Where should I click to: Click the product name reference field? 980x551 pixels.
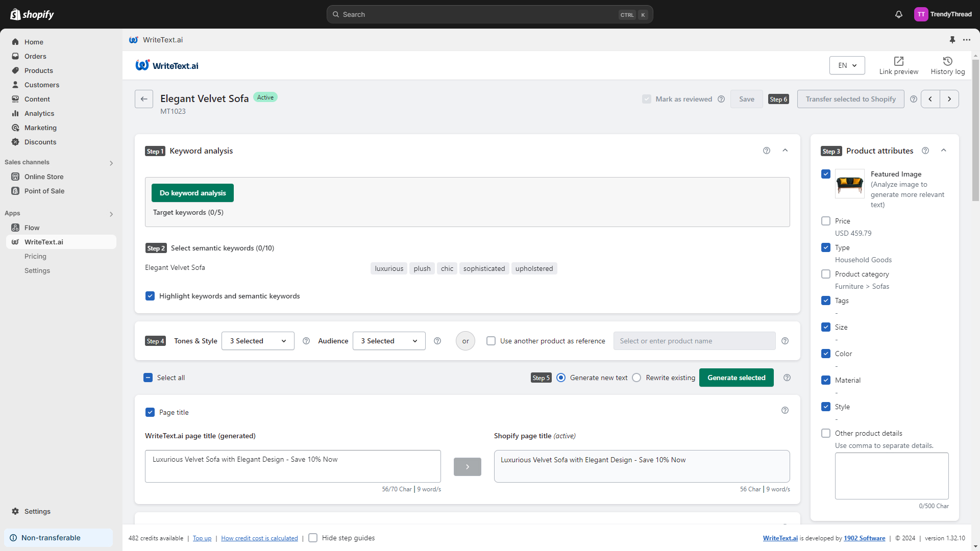click(694, 341)
